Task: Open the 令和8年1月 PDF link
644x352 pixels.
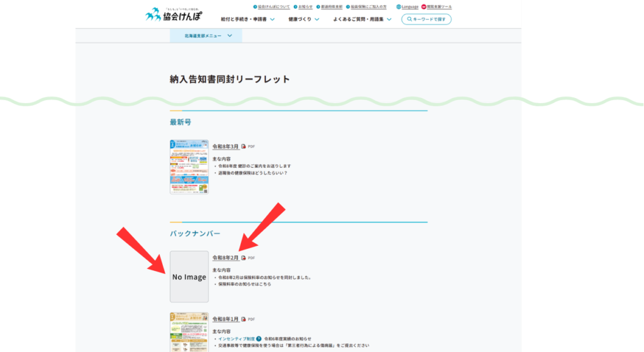Action: pos(226,319)
